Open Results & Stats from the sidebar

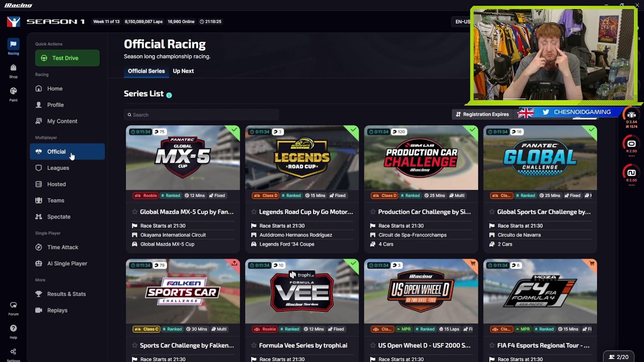tap(67, 294)
